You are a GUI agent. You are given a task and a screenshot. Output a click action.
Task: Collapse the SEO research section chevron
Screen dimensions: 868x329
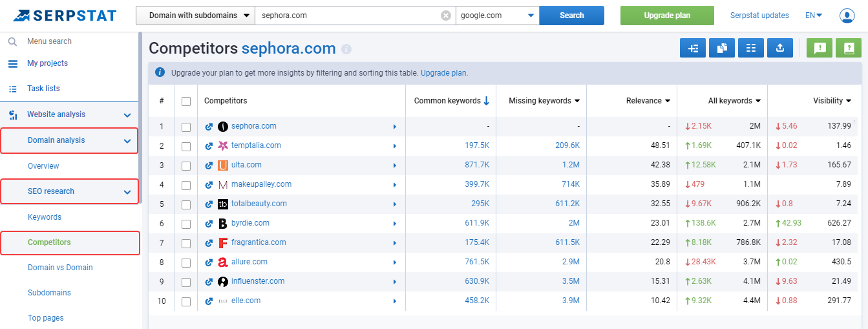127,192
